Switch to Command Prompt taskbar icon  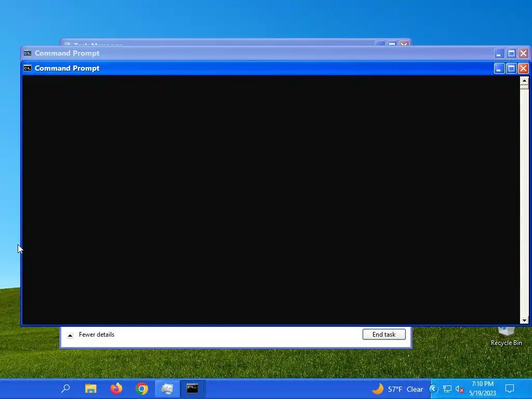click(192, 389)
